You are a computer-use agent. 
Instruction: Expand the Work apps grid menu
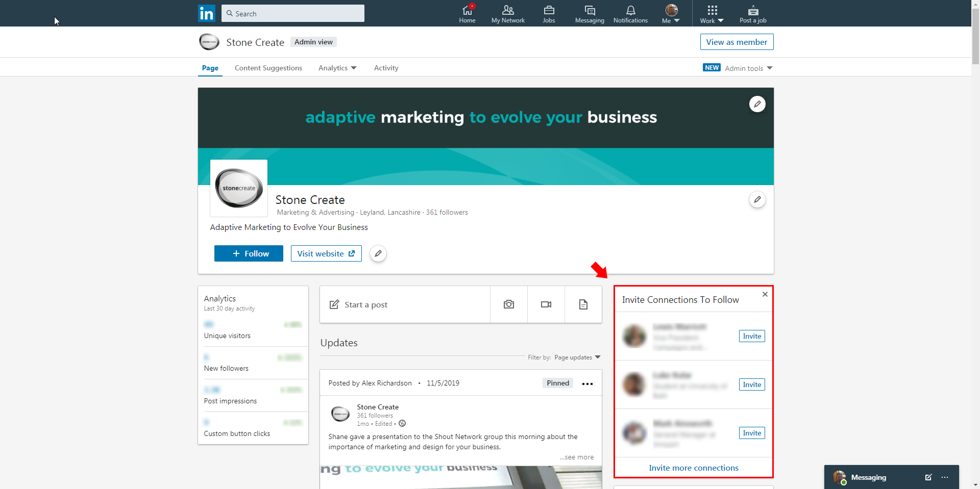pos(712,14)
